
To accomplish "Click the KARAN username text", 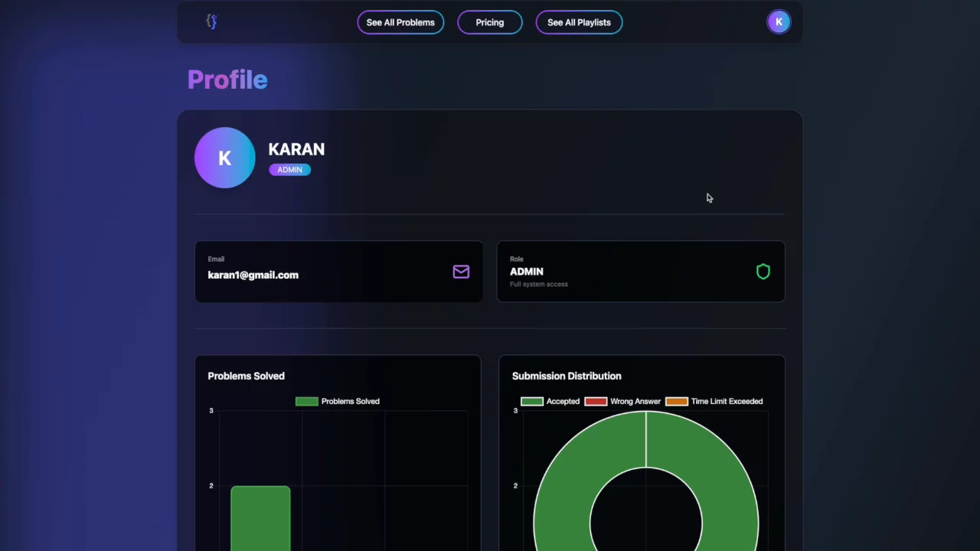I will click(x=296, y=149).
